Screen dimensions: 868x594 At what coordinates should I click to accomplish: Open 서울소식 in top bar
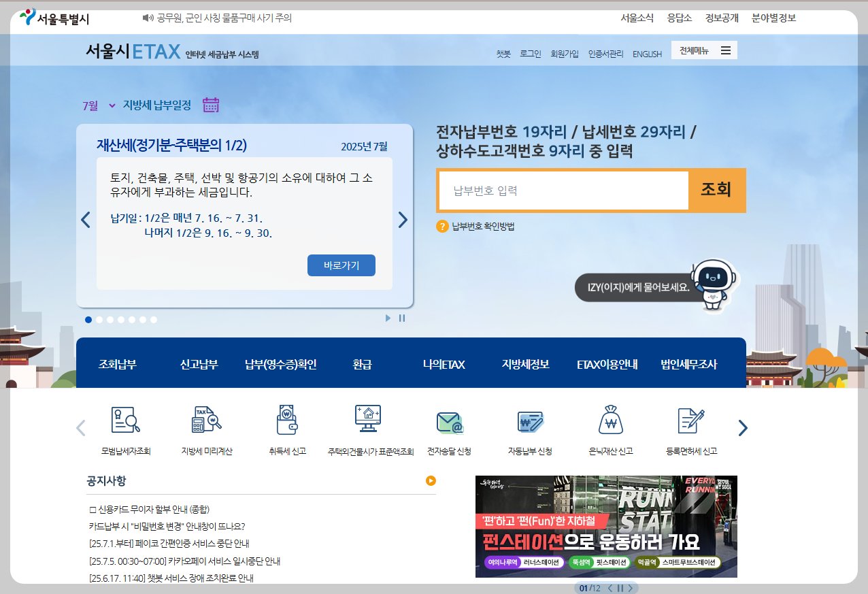637,18
